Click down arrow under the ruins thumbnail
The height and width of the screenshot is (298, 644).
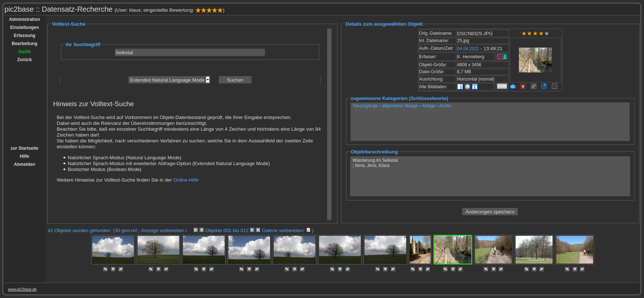click(420, 269)
